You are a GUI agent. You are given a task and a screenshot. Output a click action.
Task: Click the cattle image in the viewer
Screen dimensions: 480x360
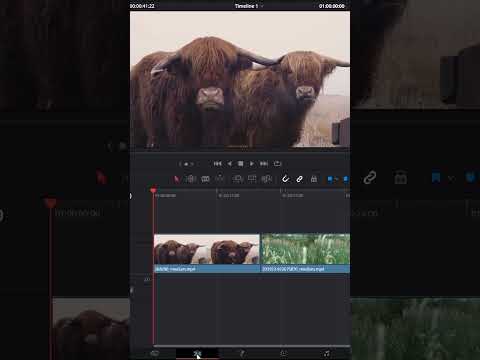(x=240, y=79)
